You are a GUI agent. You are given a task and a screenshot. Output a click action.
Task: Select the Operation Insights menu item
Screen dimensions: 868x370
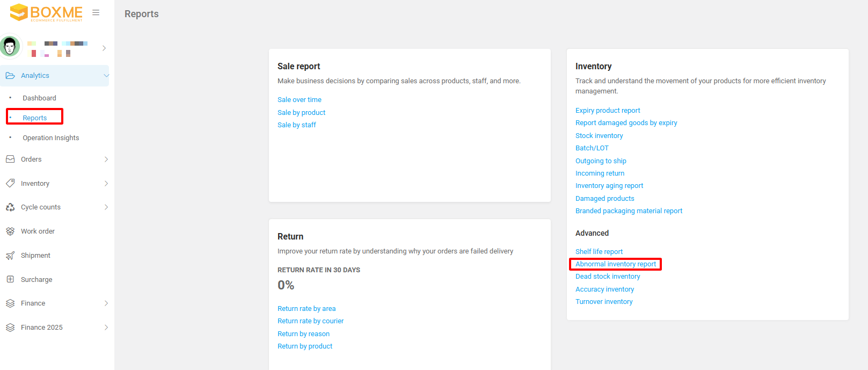[50, 138]
